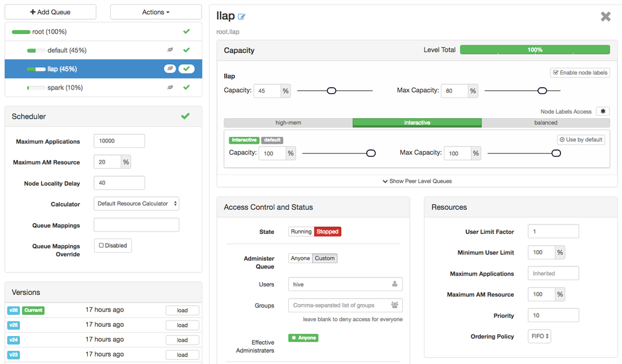The image size is (622, 364).
Task: Click the v24 version badge
Action: (x=14, y=340)
